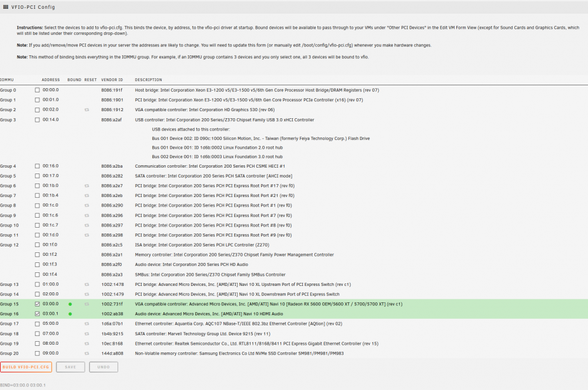Click the Address column header
This screenshot has height=390, width=588.
[x=51, y=80]
